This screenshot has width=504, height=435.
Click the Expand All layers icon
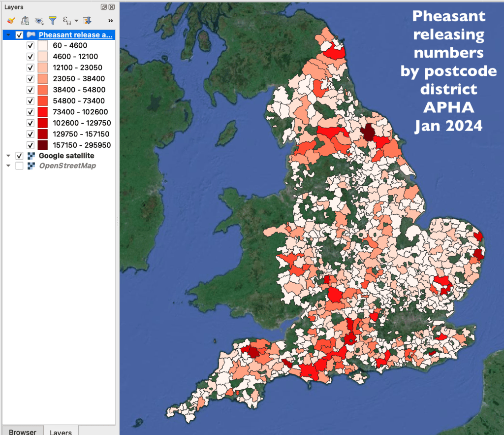click(87, 21)
